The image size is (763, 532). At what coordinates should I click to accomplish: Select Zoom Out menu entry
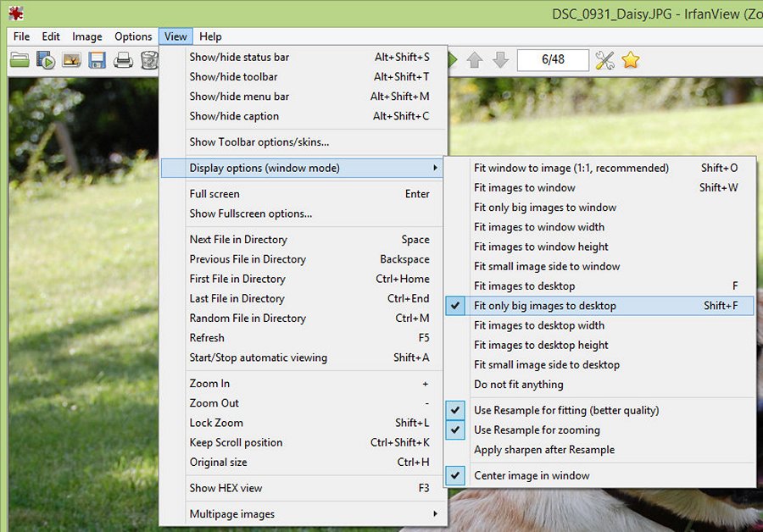[302, 403]
